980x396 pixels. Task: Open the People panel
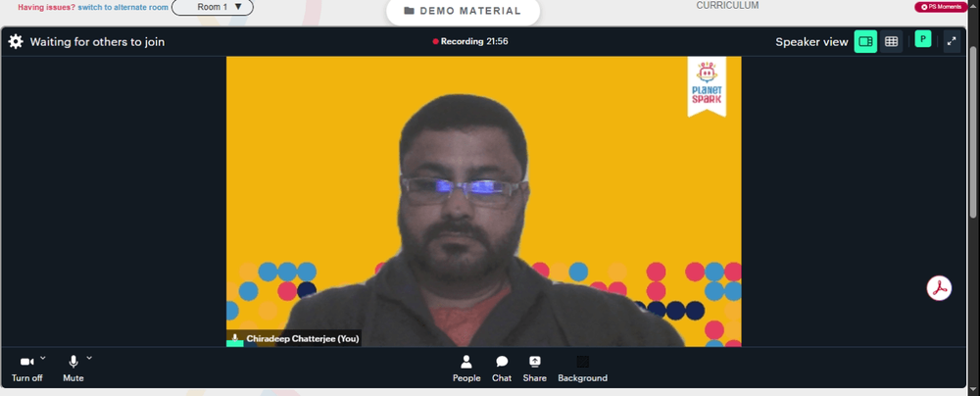pyautogui.click(x=466, y=370)
